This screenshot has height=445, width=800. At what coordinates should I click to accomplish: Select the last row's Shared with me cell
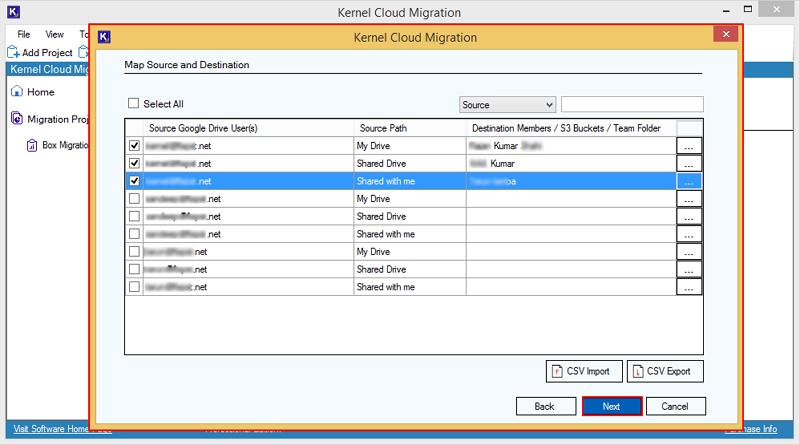tap(410, 287)
